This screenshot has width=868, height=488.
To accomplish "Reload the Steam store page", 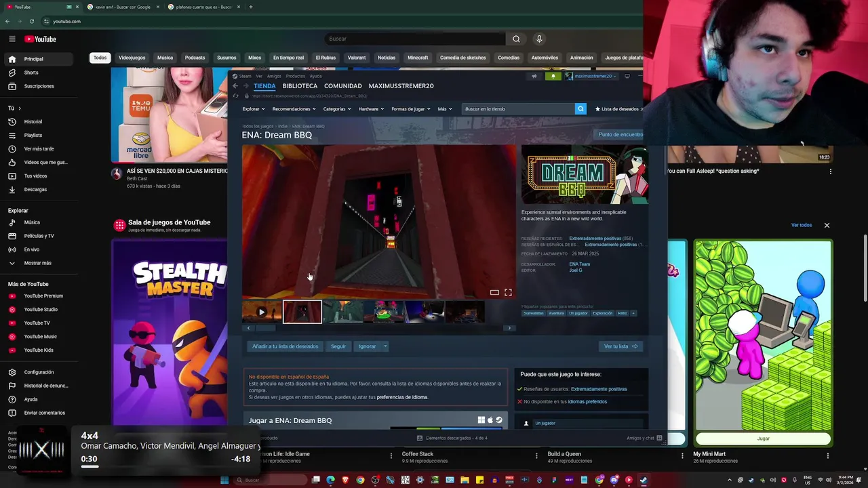I will (235, 96).
